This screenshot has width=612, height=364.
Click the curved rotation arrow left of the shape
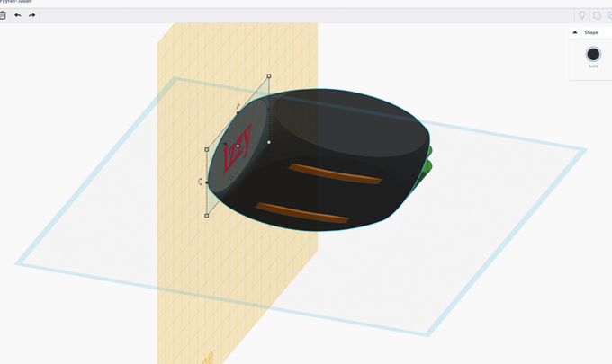pos(200,182)
